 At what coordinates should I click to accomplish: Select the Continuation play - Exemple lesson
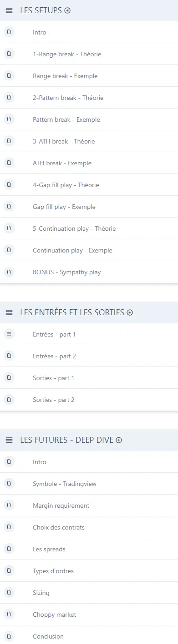pyautogui.click(x=89, y=250)
